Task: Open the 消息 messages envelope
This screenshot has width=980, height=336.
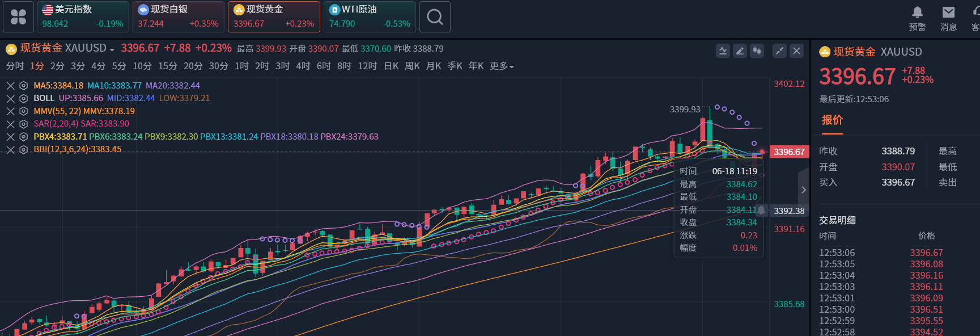Action: [x=948, y=18]
